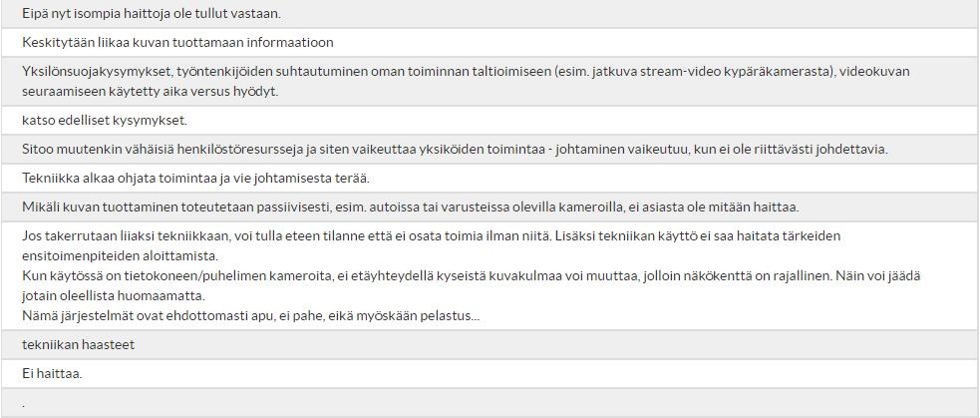Select the 'tekniikan haasteet' response row
Viewport: 980px width, 418px height.
(490, 344)
